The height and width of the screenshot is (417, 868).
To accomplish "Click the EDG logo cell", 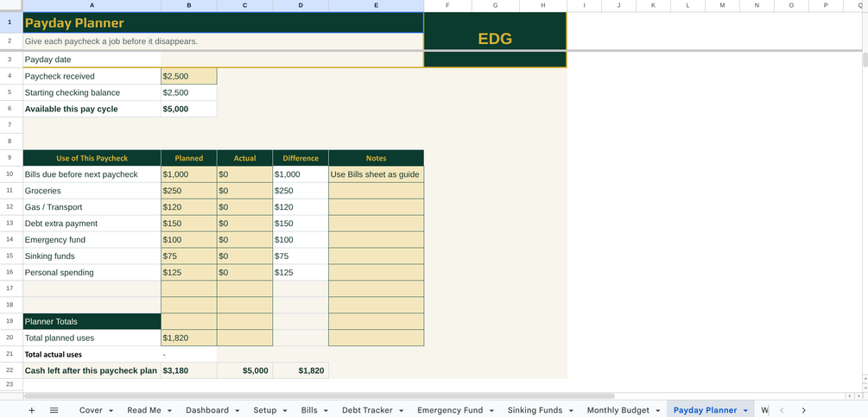I will (x=496, y=39).
